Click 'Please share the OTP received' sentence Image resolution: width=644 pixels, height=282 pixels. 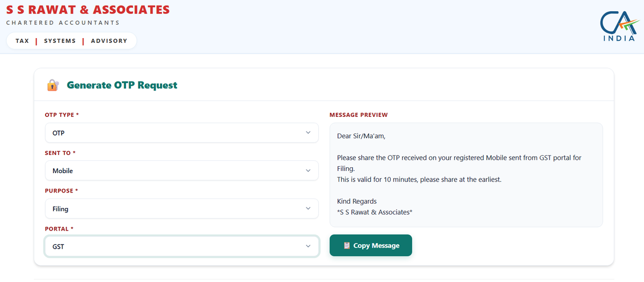point(459,163)
